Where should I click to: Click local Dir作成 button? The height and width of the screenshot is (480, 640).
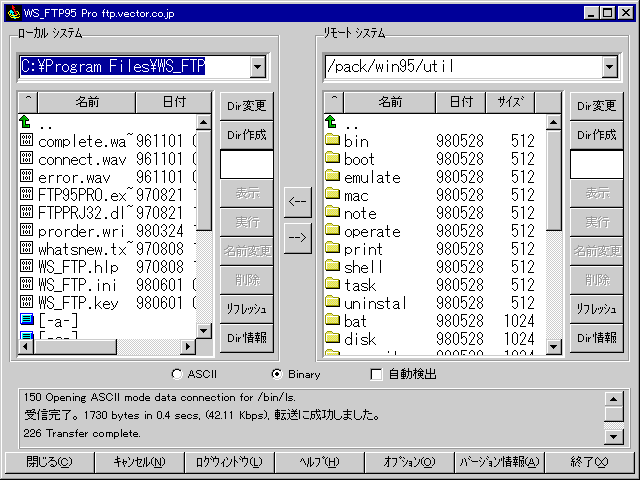pyautogui.click(x=247, y=135)
